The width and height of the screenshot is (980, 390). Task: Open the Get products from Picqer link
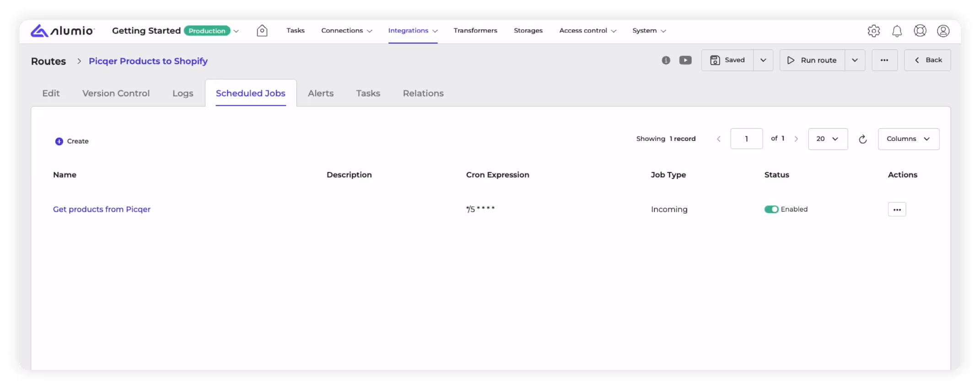point(102,209)
